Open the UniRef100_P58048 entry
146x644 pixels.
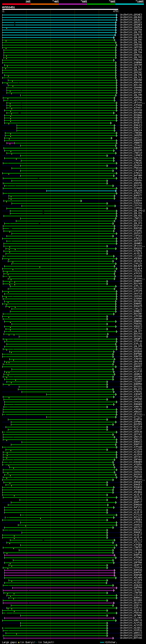click(131, 60)
